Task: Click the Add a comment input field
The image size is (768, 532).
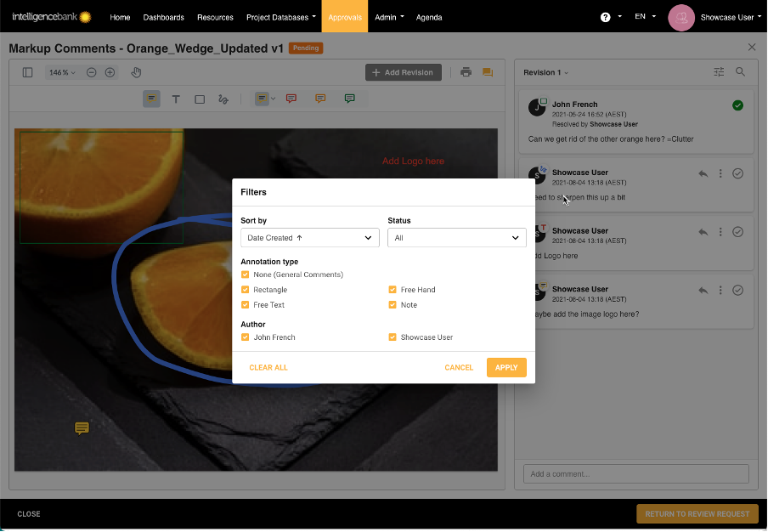Action: click(635, 473)
